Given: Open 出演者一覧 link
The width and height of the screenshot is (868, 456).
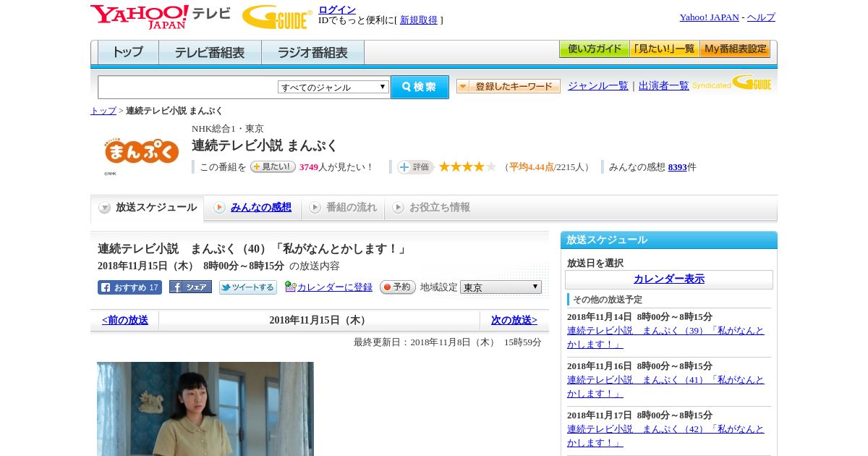Looking at the screenshot, I should coord(664,86).
